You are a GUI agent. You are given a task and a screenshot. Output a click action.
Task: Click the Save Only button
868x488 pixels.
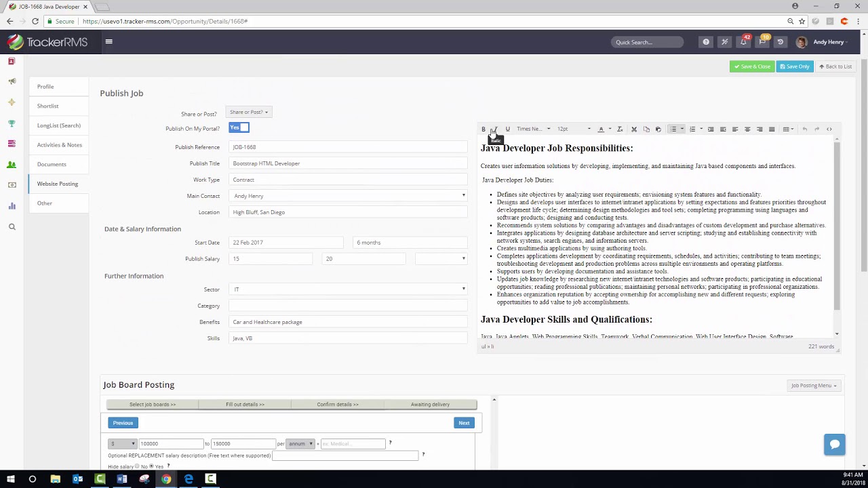pos(795,66)
